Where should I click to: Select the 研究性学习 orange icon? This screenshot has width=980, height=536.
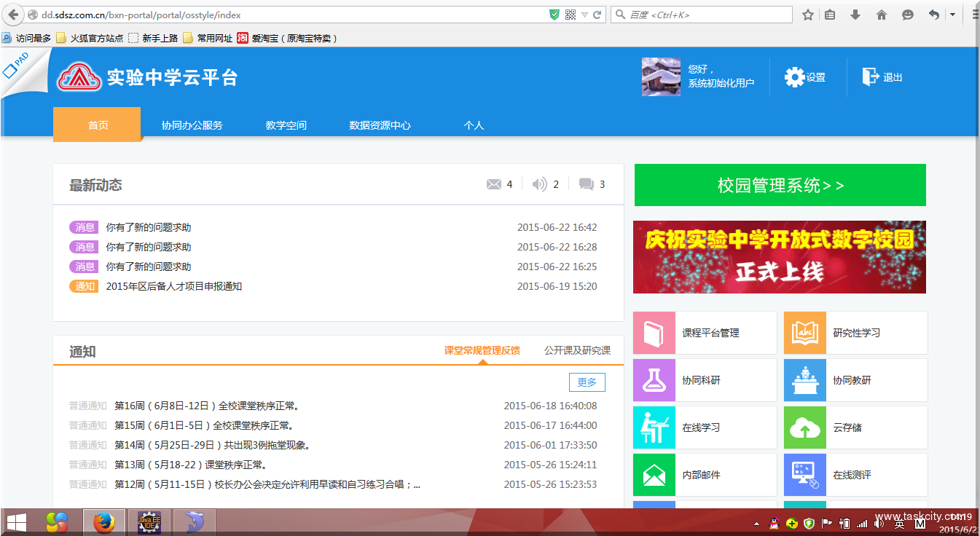(804, 332)
